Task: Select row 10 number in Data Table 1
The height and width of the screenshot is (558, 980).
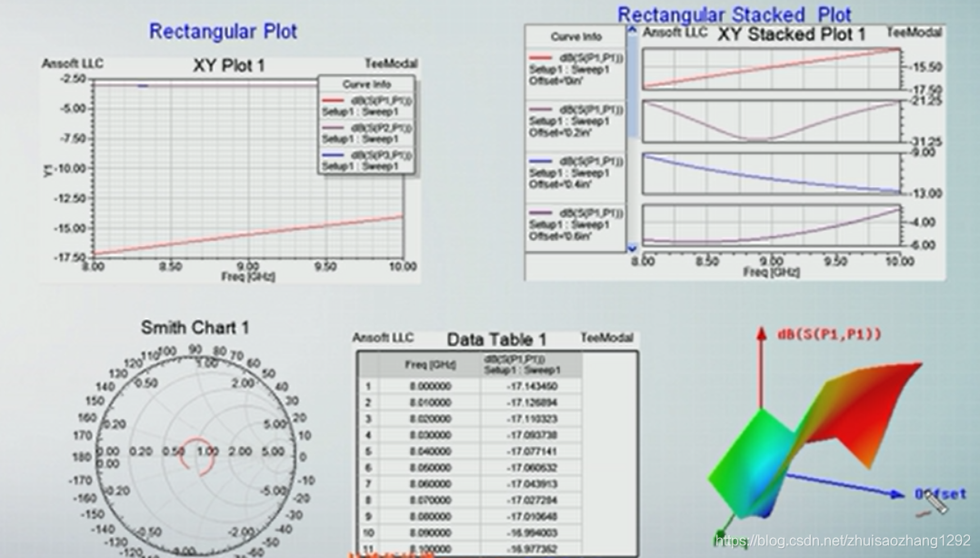Action: tap(368, 533)
